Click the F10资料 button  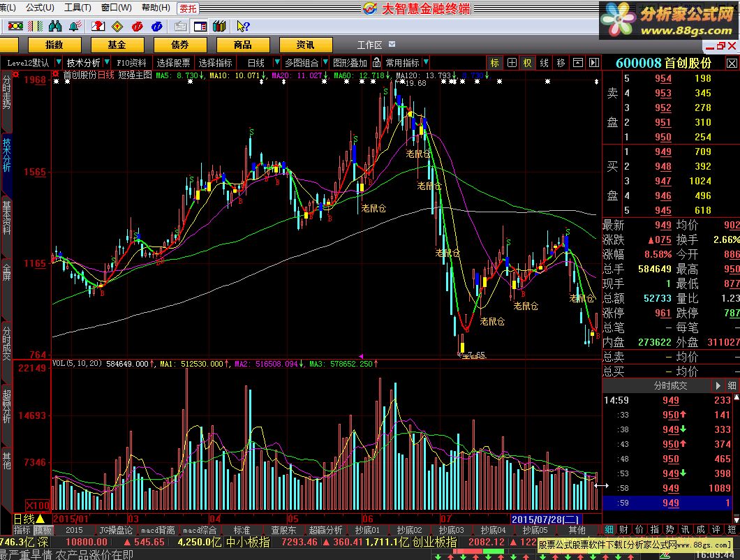point(131,63)
